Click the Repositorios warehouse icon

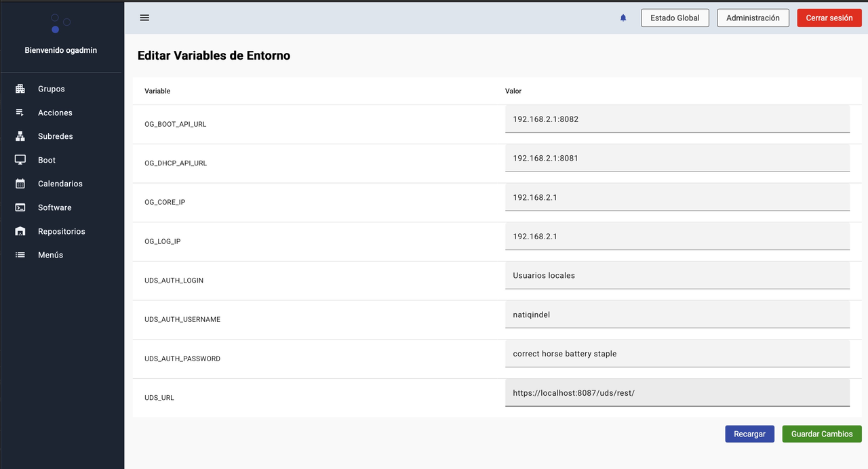click(x=20, y=231)
